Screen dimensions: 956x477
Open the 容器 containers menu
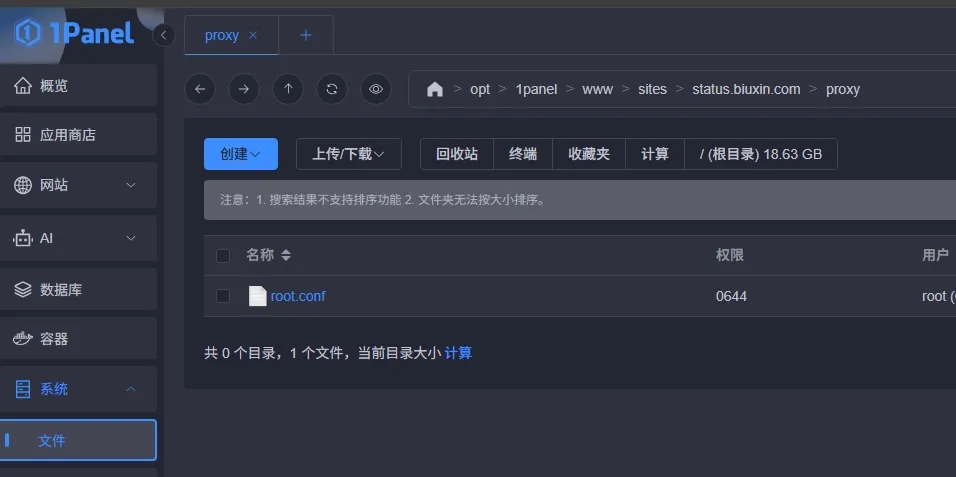(78, 339)
